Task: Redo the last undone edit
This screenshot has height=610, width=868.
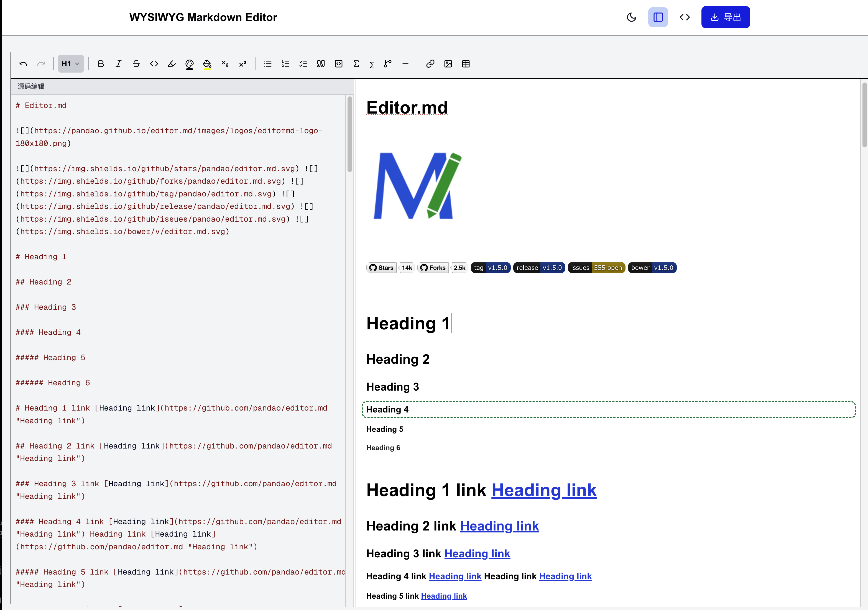Action: pyautogui.click(x=41, y=64)
